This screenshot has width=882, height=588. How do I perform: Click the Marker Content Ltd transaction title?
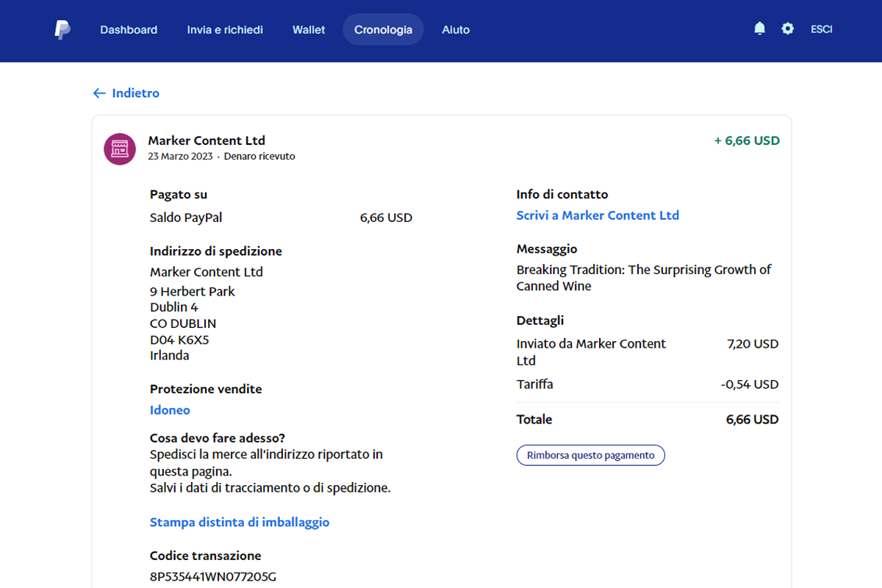coord(207,140)
